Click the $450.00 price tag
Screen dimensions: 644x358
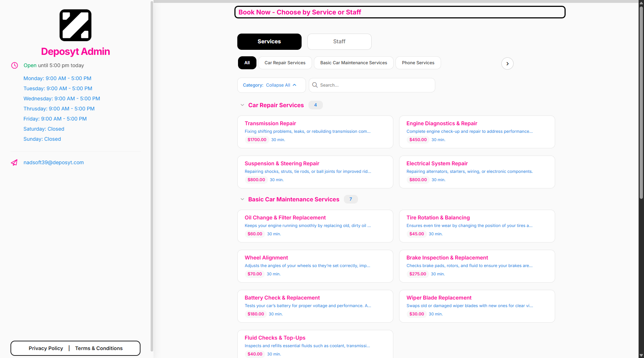(418, 140)
